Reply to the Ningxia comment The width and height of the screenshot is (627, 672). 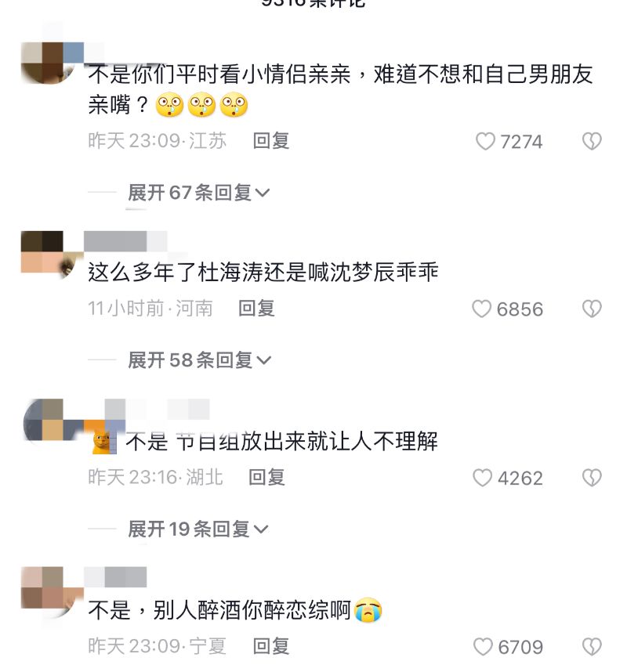[271, 646]
